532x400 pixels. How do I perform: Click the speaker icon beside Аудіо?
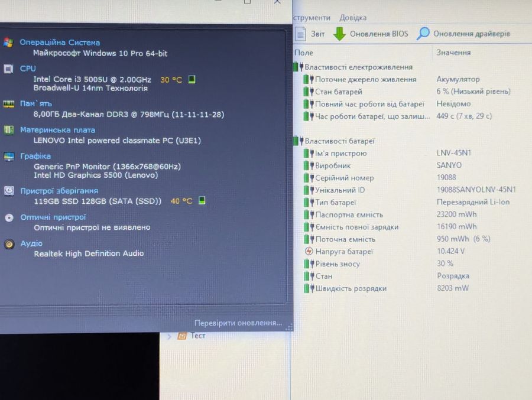[9, 244]
